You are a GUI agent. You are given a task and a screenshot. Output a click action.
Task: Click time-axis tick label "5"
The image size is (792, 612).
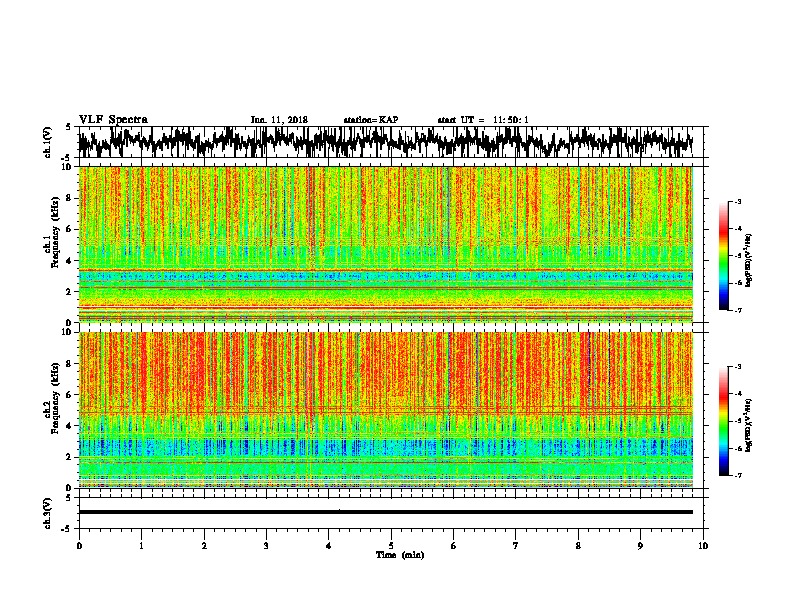pos(391,546)
